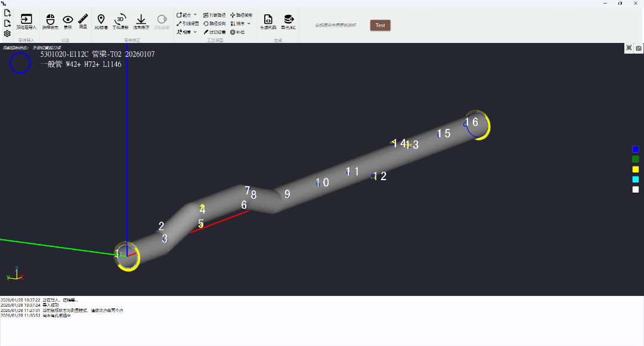The image size is (644, 346).
Task: Expand the 起点 dropdown
Action: tap(187, 14)
